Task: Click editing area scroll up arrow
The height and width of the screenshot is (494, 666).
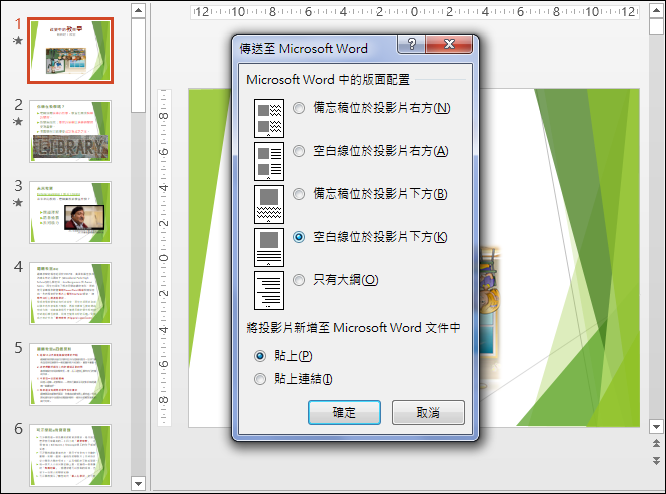Action: 656,10
